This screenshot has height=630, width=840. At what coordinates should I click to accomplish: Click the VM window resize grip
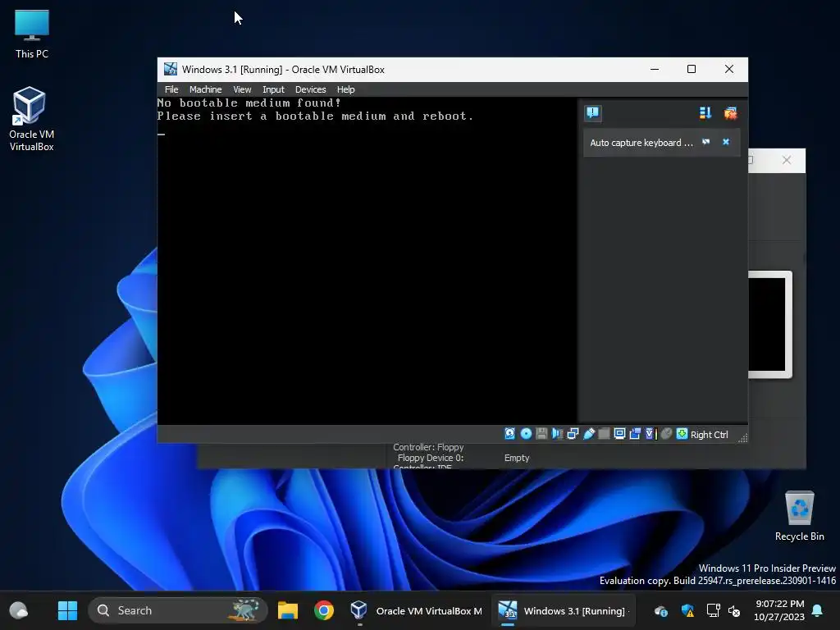[742, 438]
